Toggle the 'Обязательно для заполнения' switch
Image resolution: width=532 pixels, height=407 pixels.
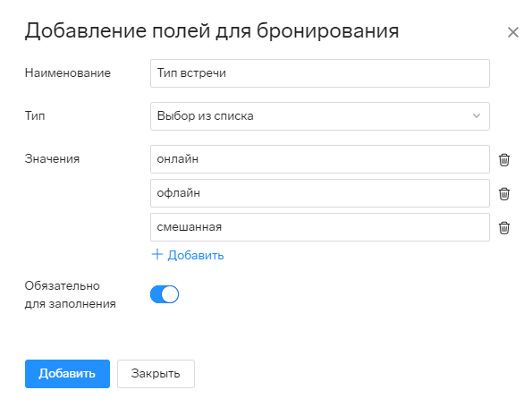(x=165, y=294)
